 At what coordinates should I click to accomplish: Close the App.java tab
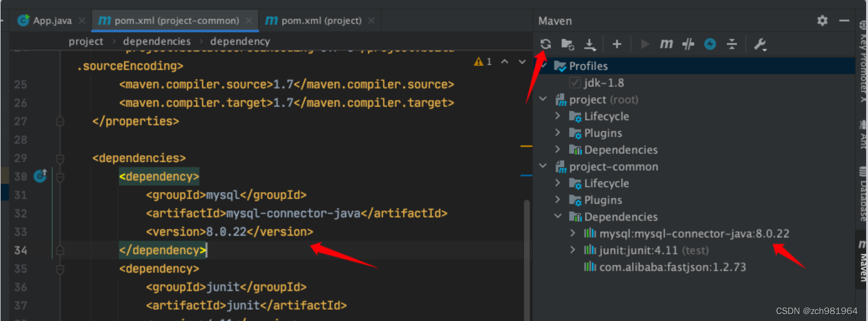click(82, 21)
